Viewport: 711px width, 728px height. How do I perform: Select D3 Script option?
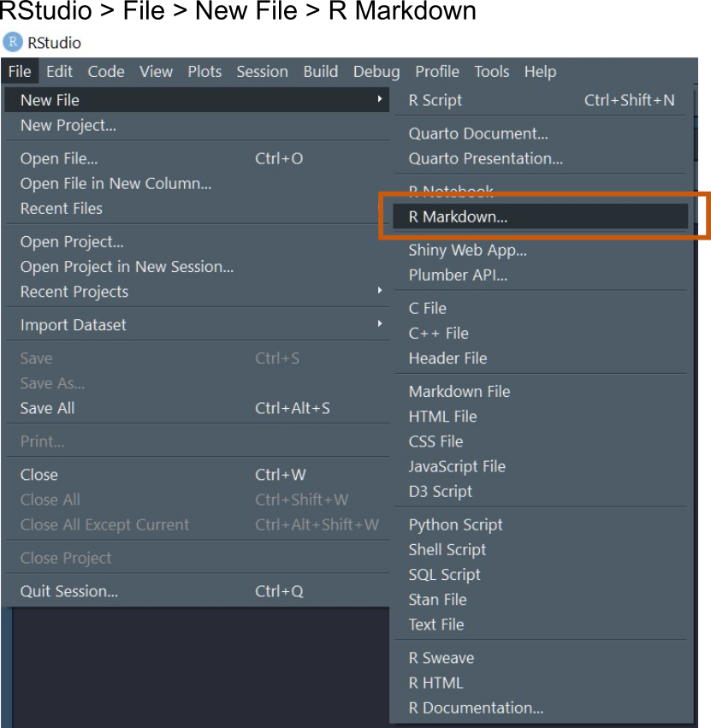tap(541, 492)
